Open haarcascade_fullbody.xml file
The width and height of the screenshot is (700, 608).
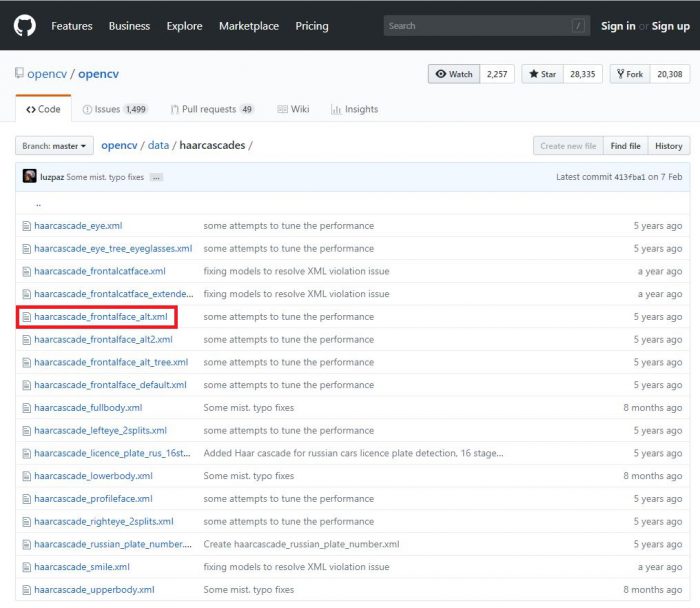[x=88, y=408]
